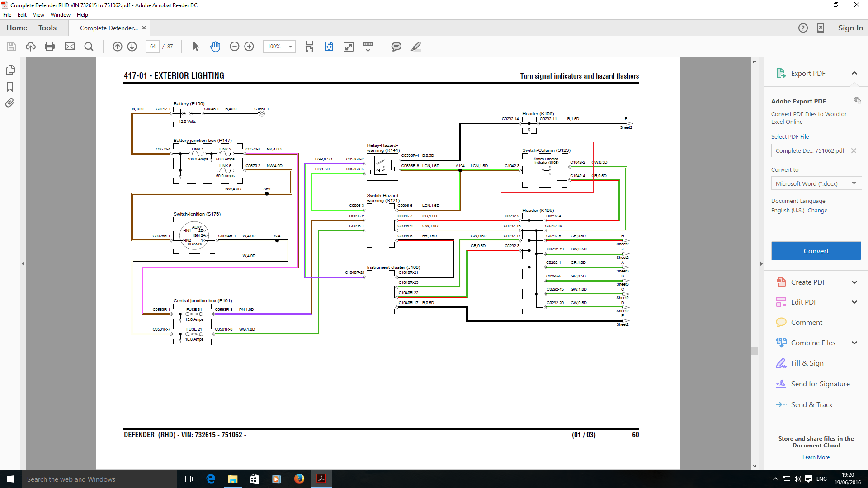Open the mobile link device icon

click(821, 28)
